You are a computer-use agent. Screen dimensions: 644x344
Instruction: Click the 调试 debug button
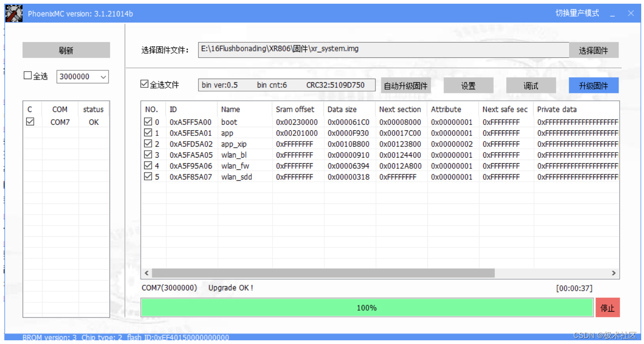coord(531,86)
